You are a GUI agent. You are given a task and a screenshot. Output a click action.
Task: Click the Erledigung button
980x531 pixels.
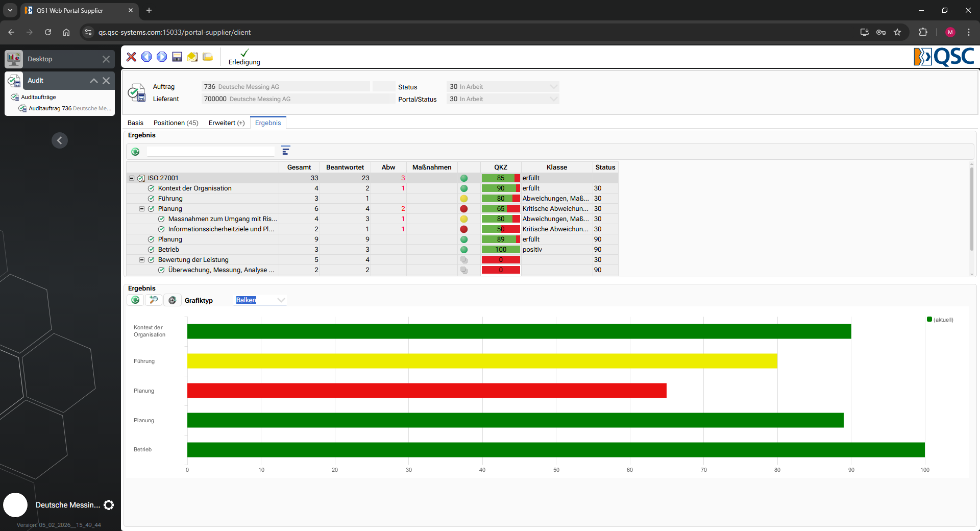244,57
